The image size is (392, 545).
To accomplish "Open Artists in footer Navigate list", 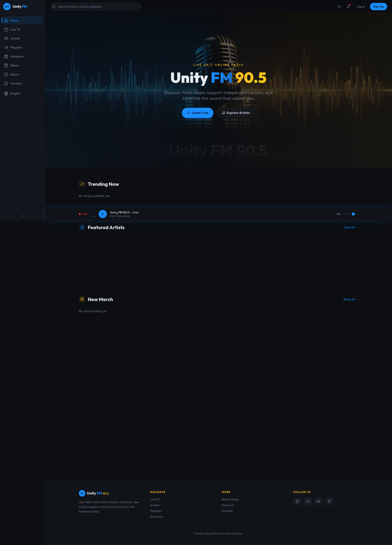I will [155, 505].
